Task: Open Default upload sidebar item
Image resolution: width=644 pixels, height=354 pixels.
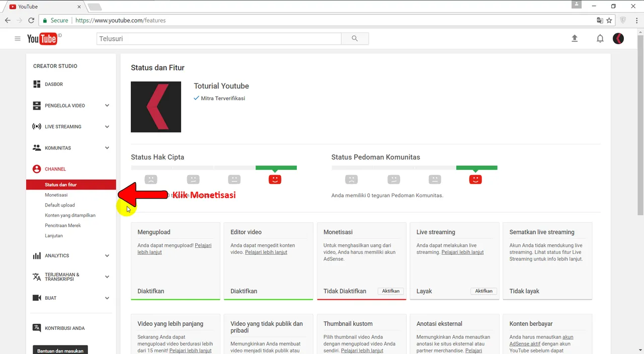Action: click(60, 205)
